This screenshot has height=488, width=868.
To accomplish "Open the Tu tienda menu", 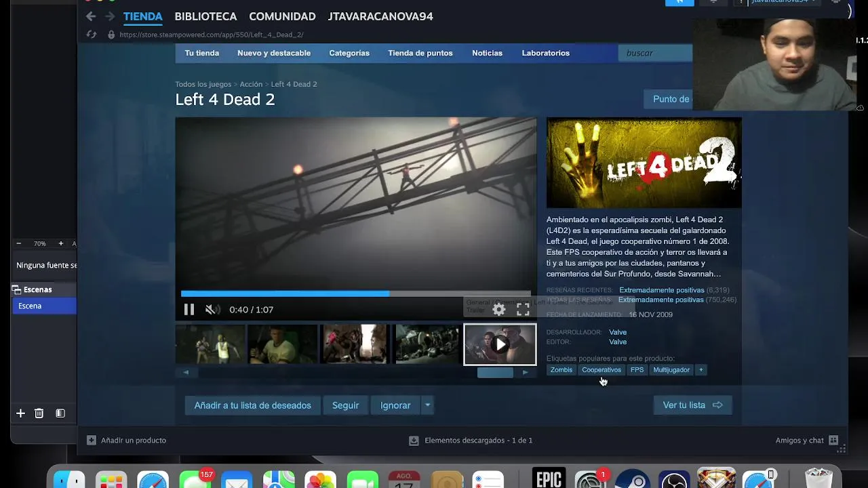I will coord(202,53).
